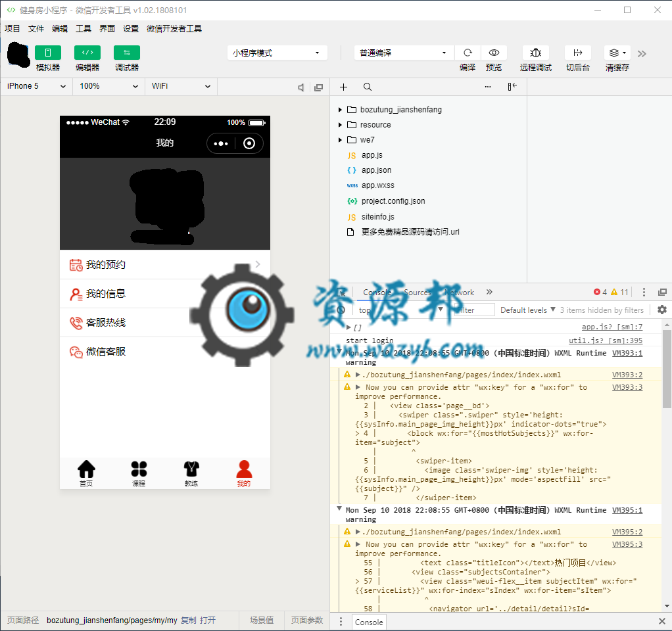672x631 pixels.
Task: Open the clear cache dropdown
Action: pos(617,53)
